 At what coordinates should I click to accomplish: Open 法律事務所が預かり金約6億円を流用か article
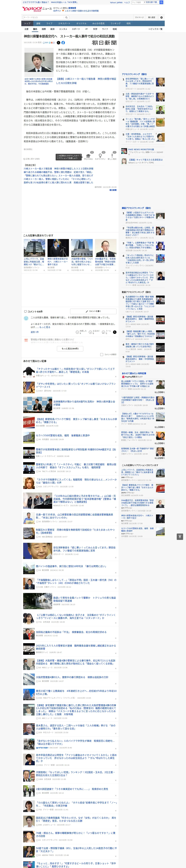(x=84, y=403)
